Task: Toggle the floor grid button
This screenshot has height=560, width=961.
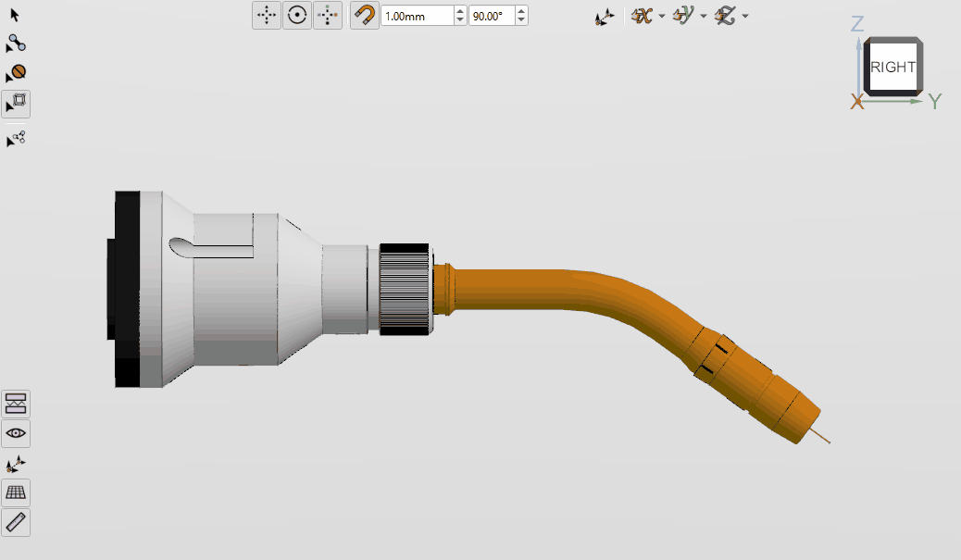Action: click(16, 492)
